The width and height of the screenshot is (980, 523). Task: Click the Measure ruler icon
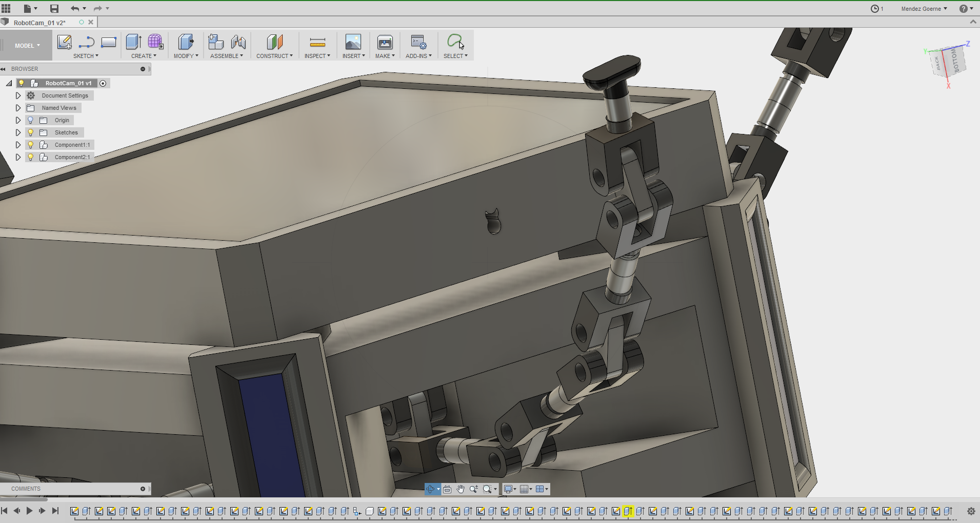tap(317, 42)
